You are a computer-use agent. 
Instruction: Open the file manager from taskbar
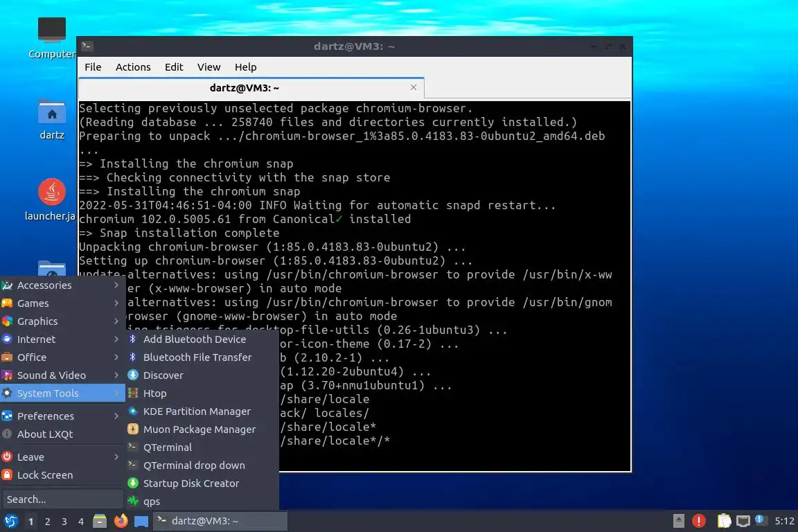(x=100, y=521)
